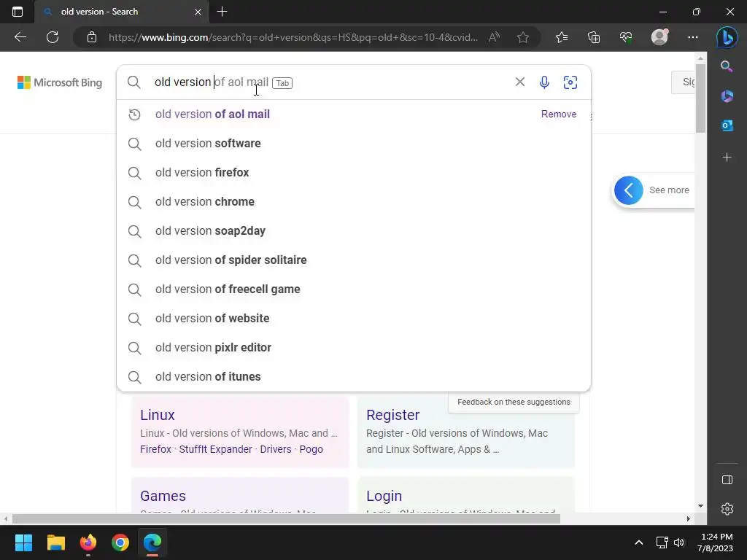Screen dimensions: 747x560
Task: Expand the See more arrow button
Action: [x=628, y=190]
